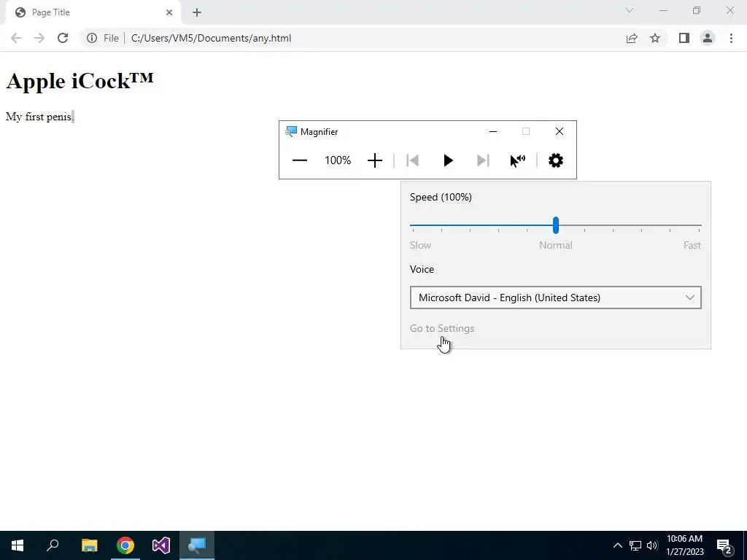The width and height of the screenshot is (747, 560).
Task: Follow the Go to Settings link
Action: (441, 329)
